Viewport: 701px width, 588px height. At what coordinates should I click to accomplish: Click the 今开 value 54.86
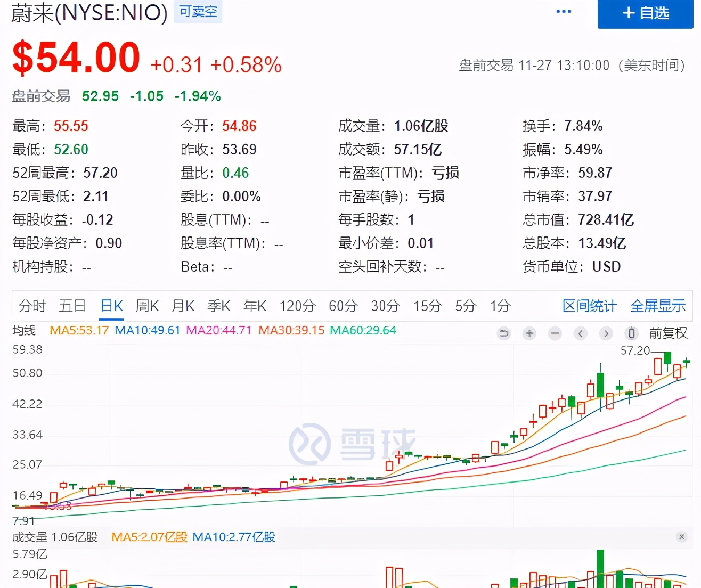click(x=239, y=126)
